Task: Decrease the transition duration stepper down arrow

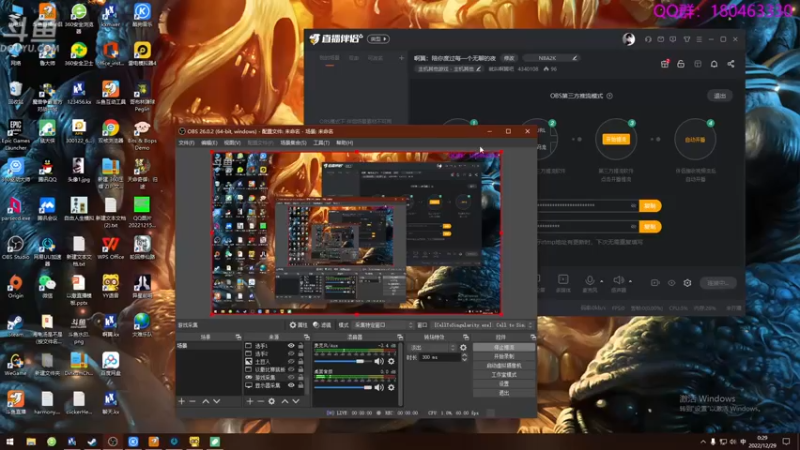Action: (464, 360)
